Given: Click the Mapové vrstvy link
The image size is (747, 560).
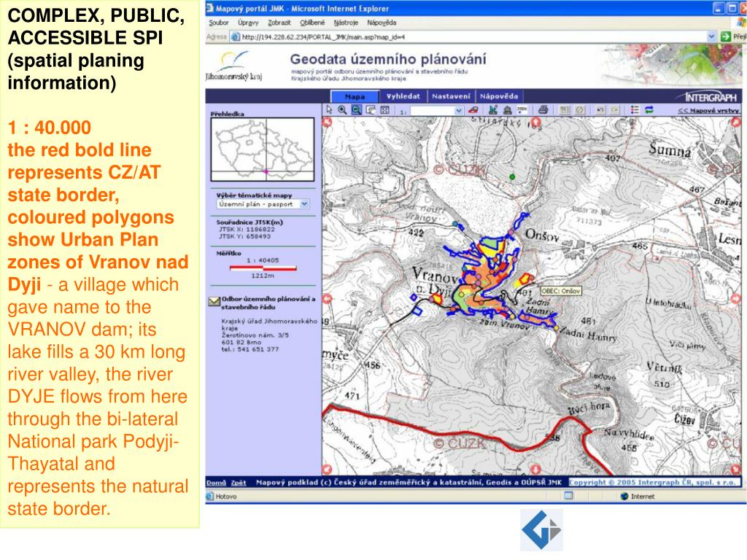Looking at the screenshot, I should click(708, 111).
